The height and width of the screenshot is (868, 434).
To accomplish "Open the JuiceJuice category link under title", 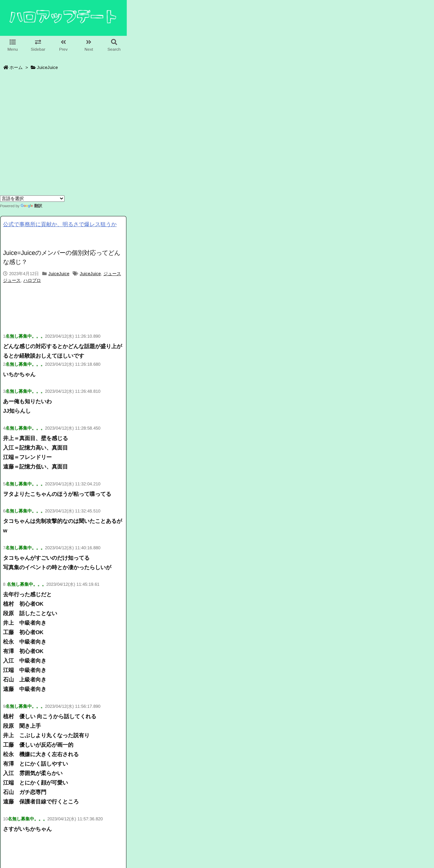I will (x=59, y=274).
